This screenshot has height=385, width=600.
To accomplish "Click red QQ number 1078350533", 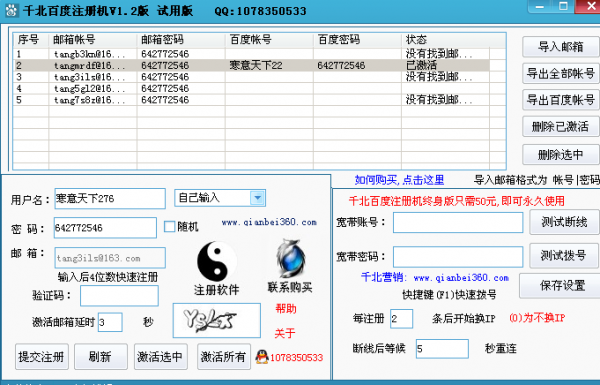I will click(x=297, y=357).
